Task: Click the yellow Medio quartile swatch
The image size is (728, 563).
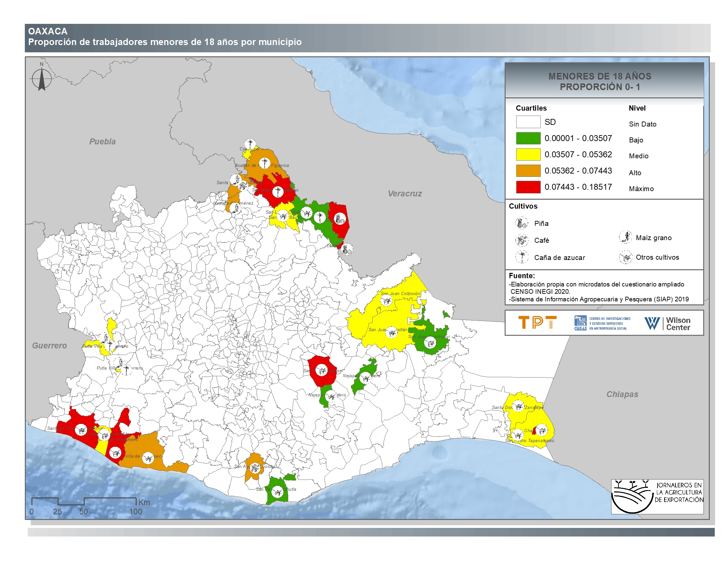Action: (x=528, y=154)
